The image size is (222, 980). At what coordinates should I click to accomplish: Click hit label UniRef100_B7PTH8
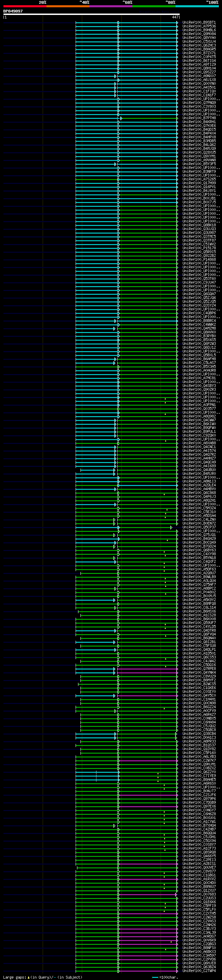tap(199, 118)
